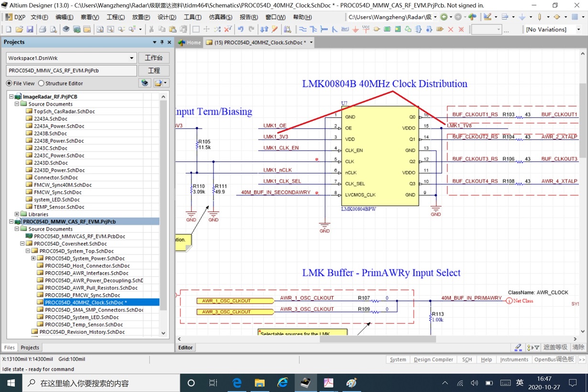Click the PROC054D_MMW_CAS_RF_EVM.PrjPcb project name field
The image size is (588, 392).
[x=71, y=71]
